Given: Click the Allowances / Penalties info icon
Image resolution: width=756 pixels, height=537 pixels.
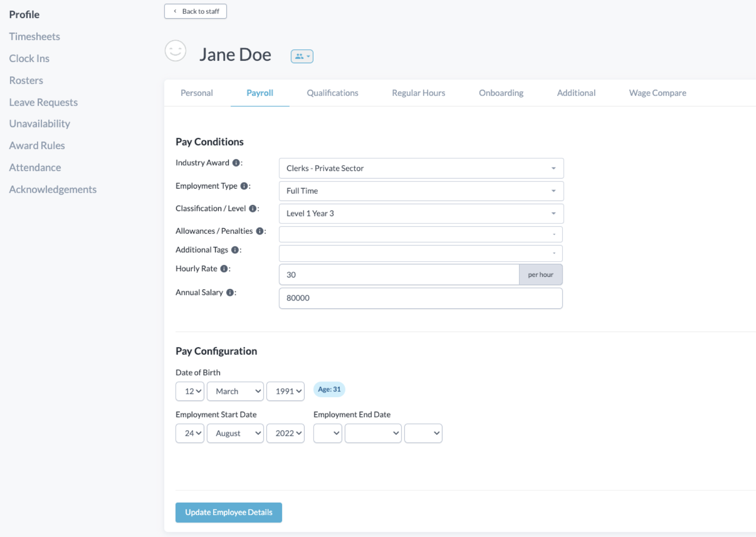Looking at the screenshot, I should [260, 231].
